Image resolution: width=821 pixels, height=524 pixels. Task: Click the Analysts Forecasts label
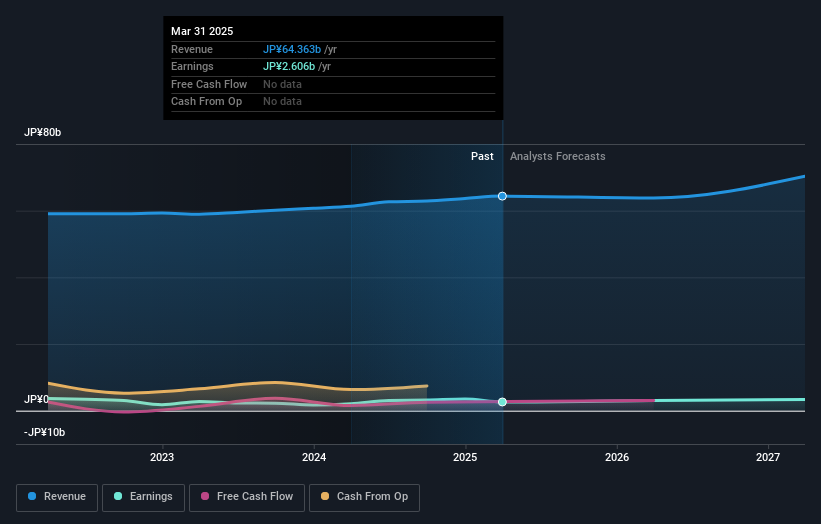(558, 156)
